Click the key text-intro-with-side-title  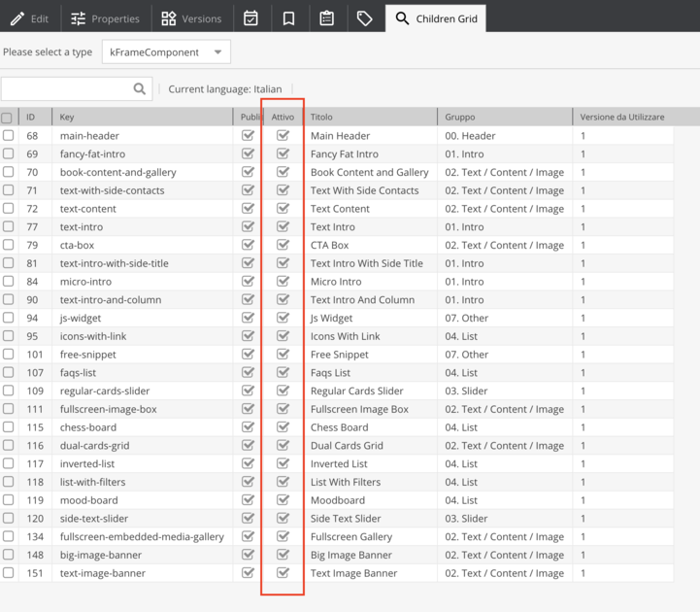115,263
